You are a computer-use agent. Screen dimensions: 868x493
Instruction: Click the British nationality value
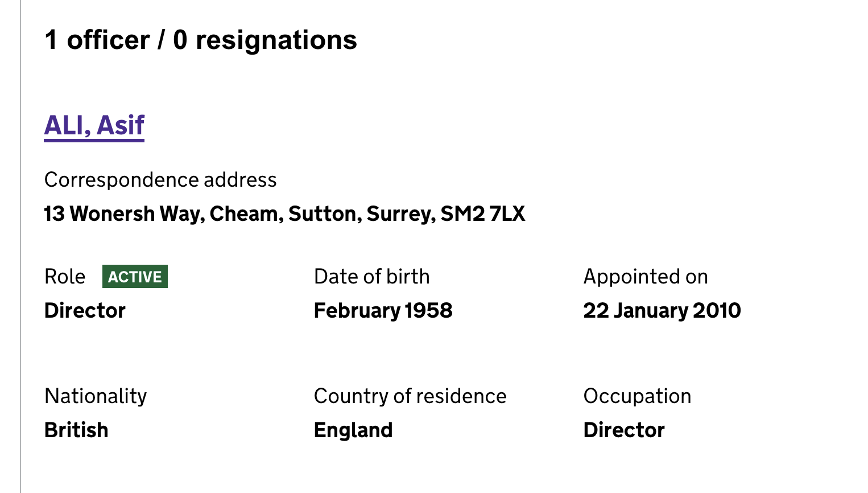tap(76, 430)
